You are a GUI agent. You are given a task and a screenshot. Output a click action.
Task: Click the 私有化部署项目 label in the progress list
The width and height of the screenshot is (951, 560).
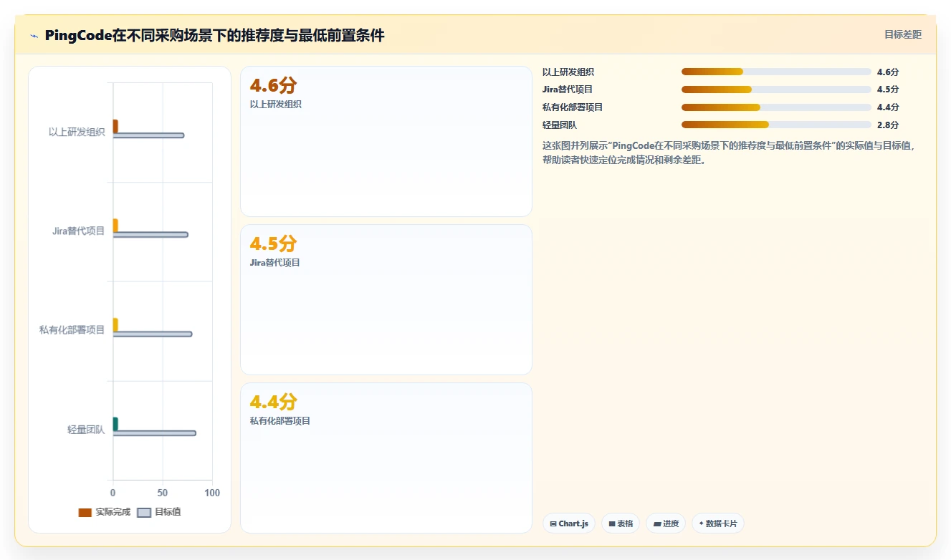tap(573, 107)
